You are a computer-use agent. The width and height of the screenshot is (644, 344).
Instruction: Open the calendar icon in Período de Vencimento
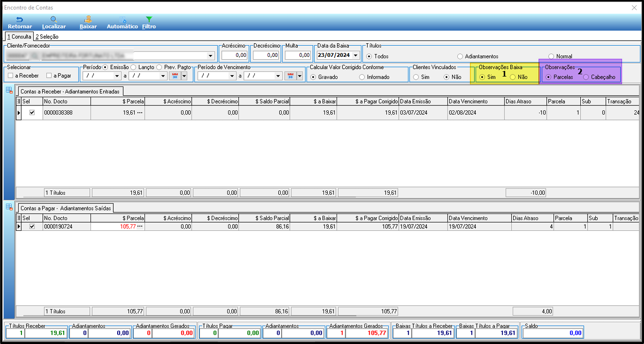(290, 76)
